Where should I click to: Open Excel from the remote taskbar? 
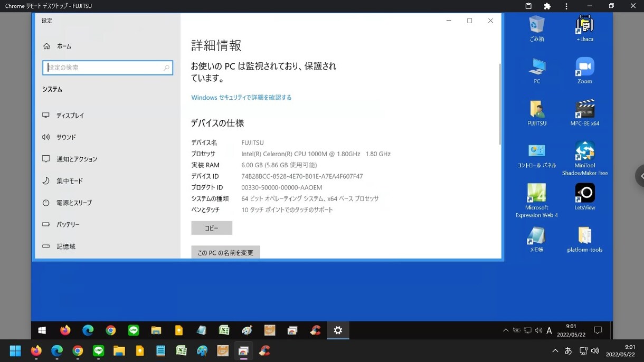pyautogui.click(x=224, y=330)
